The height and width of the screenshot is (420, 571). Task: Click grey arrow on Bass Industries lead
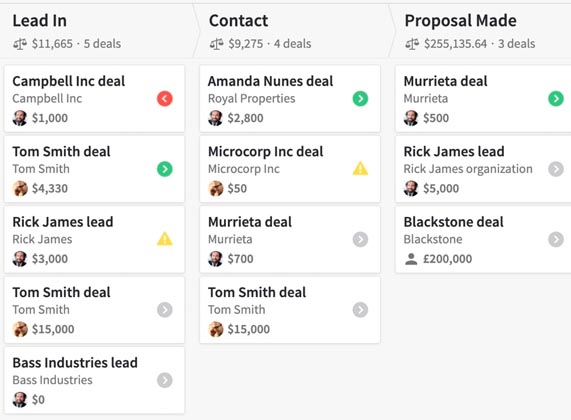pyautogui.click(x=165, y=380)
